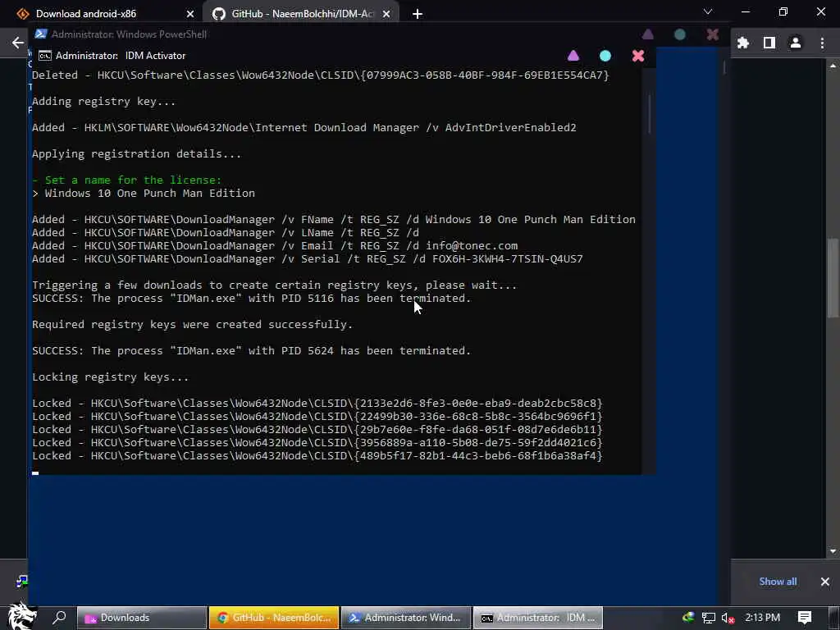840x630 pixels.
Task: Click the 'Required registry keys were created successfully.' line
Action: [192, 325]
